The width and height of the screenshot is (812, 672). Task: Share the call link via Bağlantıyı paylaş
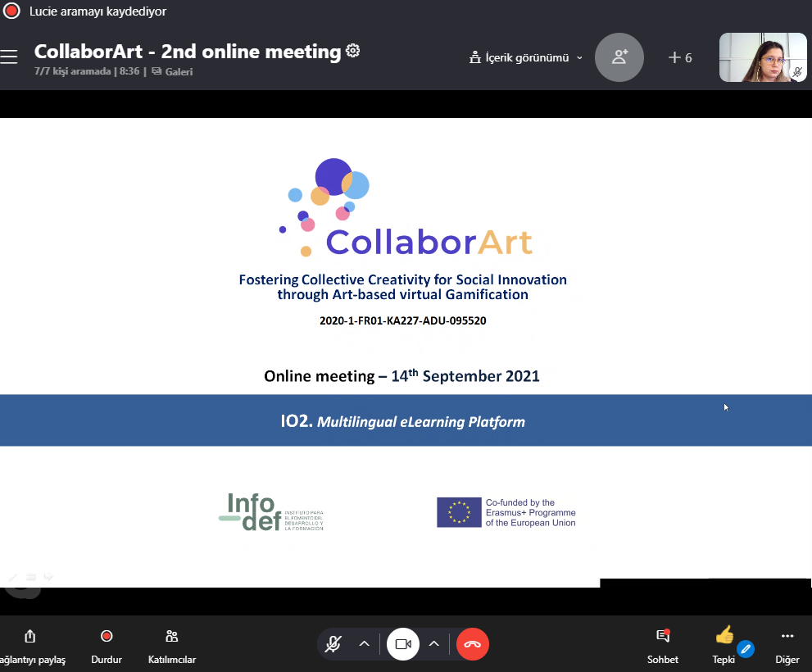pos(30,646)
